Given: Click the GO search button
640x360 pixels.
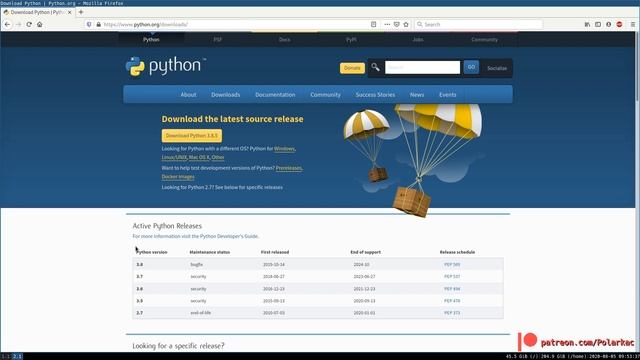Looking at the screenshot, I should pyautogui.click(x=471, y=67).
